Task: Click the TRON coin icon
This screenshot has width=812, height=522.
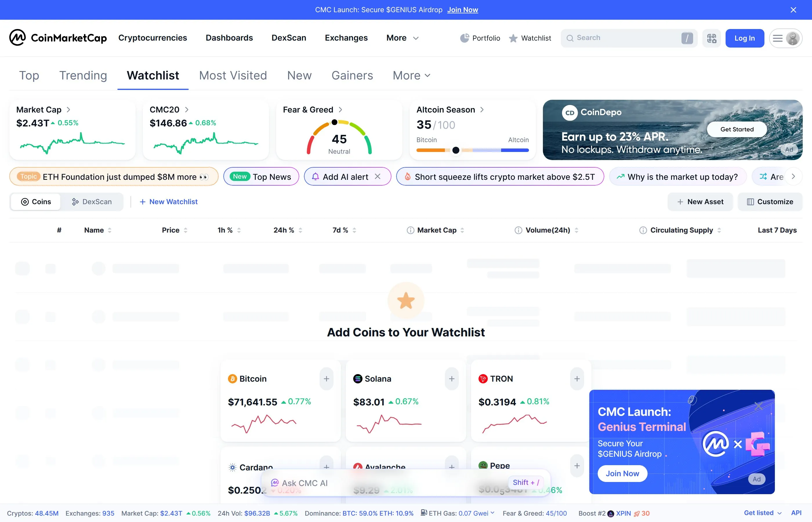Action: pos(483,379)
